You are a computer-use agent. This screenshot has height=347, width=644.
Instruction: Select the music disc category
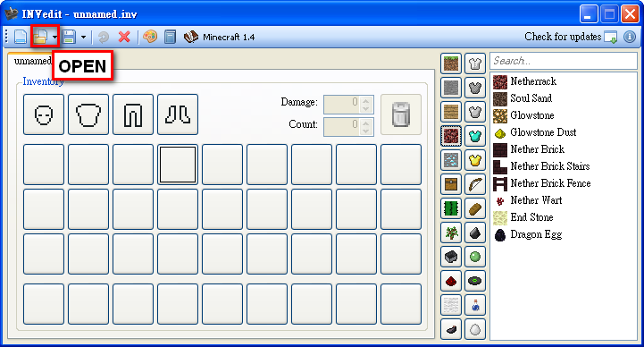475,281
